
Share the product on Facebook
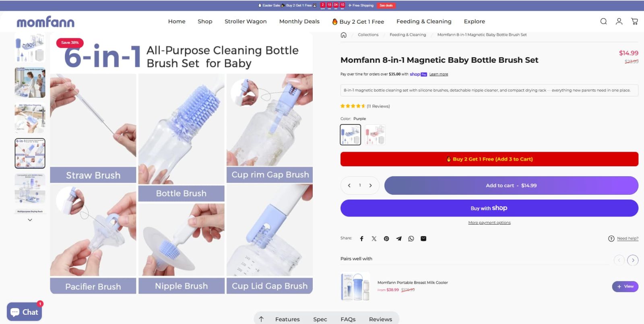361,238
